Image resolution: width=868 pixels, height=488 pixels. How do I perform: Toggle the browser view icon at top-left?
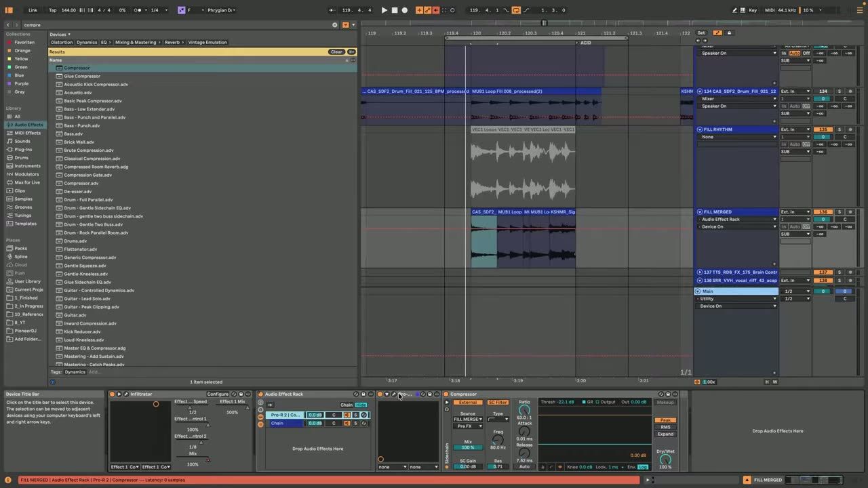(x=9, y=10)
